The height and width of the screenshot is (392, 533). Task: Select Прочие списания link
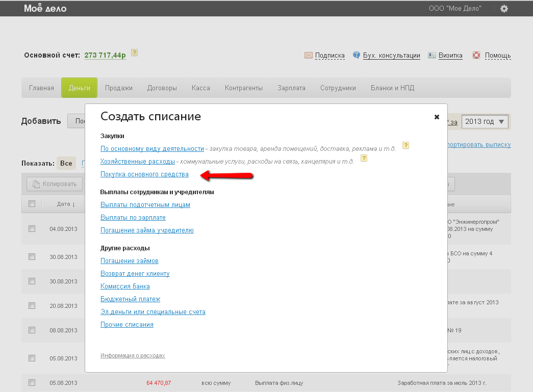[127, 324]
